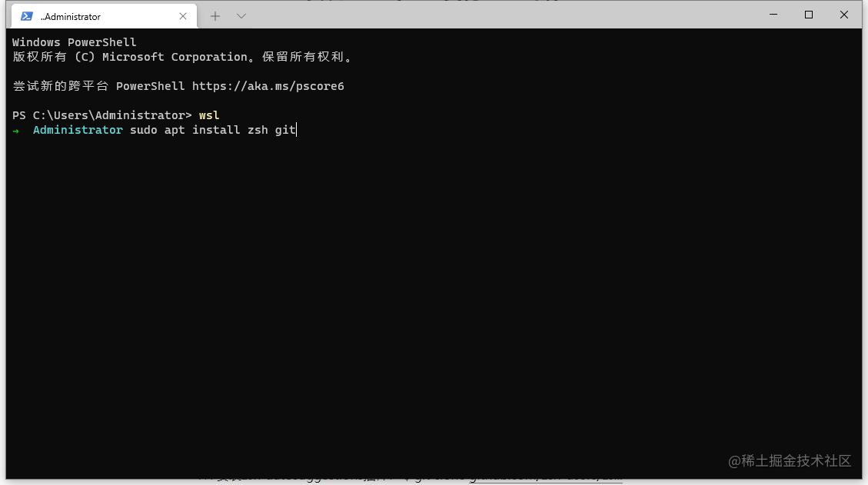Close the Windows Terminal window
The image size is (868, 485).
coord(844,15)
